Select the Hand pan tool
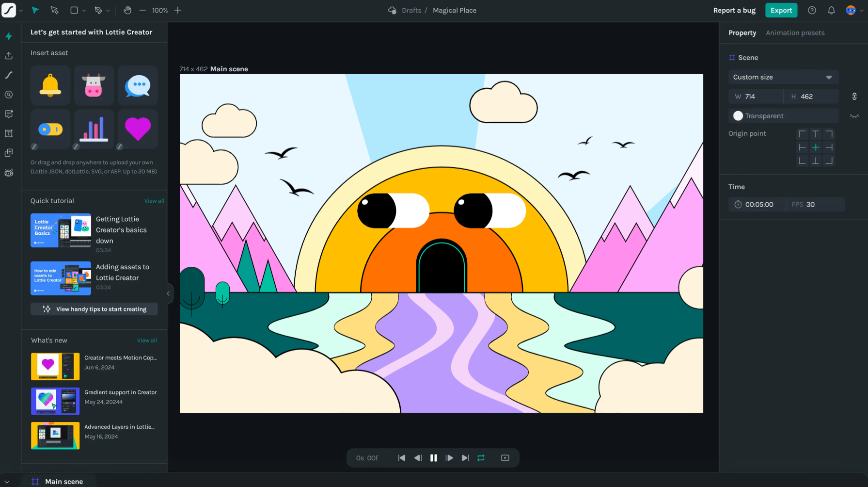The width and height of the screenshot is (868, 487). point(127,10)
